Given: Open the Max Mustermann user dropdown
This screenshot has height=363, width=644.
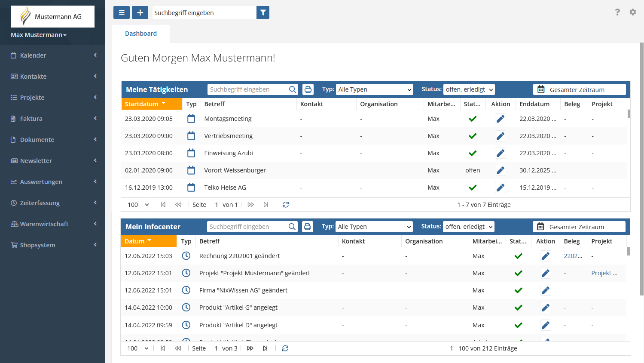Looking at the screenshot, I should (x=39, y=35).
